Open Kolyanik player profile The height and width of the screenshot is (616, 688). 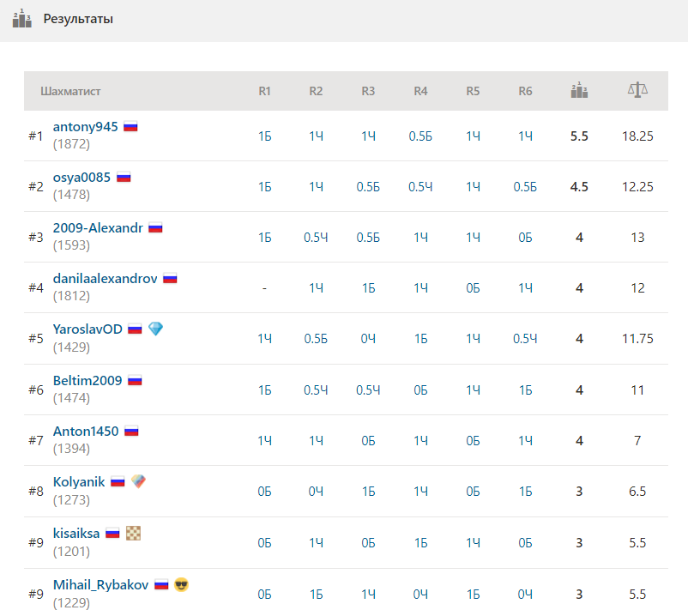click(x=79, y=482)
